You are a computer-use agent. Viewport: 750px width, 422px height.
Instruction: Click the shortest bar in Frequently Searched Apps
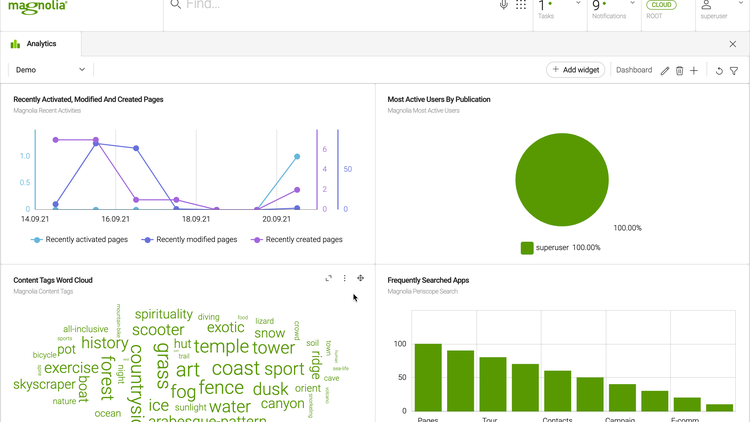(719, 408)
